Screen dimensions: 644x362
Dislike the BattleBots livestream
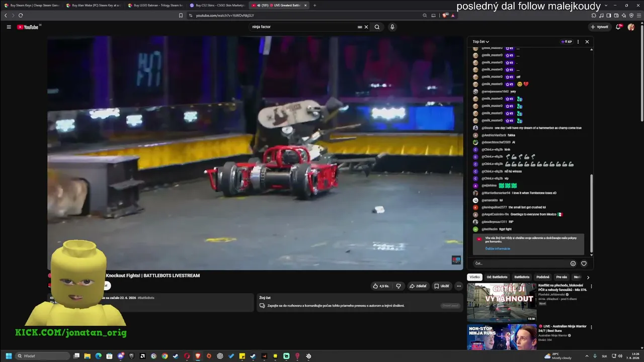coord(398,286)
